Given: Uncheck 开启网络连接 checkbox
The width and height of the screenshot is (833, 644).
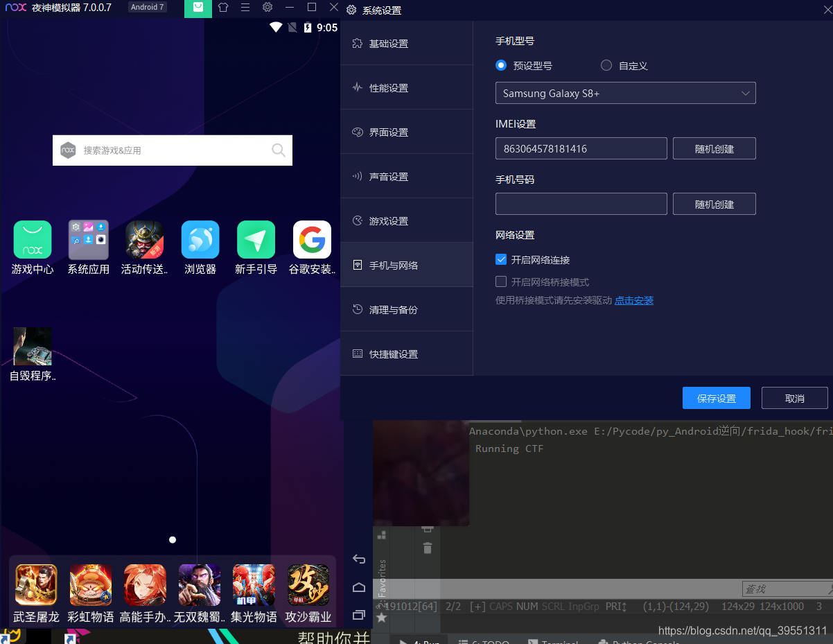Looking at the screenshot, I should [502, 260].
